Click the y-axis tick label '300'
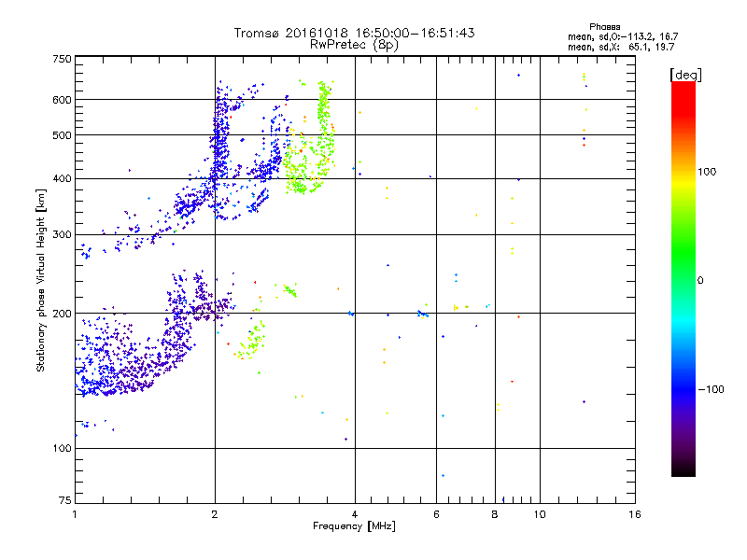The image size is (747, 560). (x=63, y=234)
